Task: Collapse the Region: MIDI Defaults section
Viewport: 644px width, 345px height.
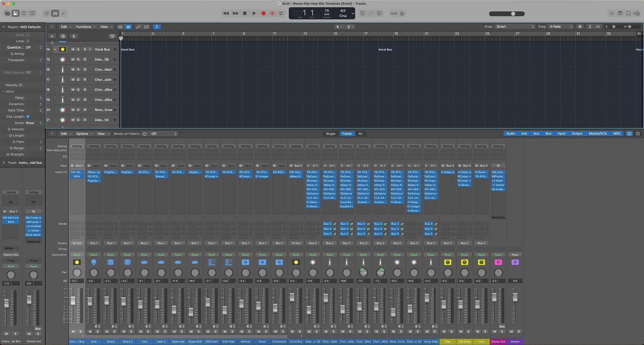Action: coord(4,27)
